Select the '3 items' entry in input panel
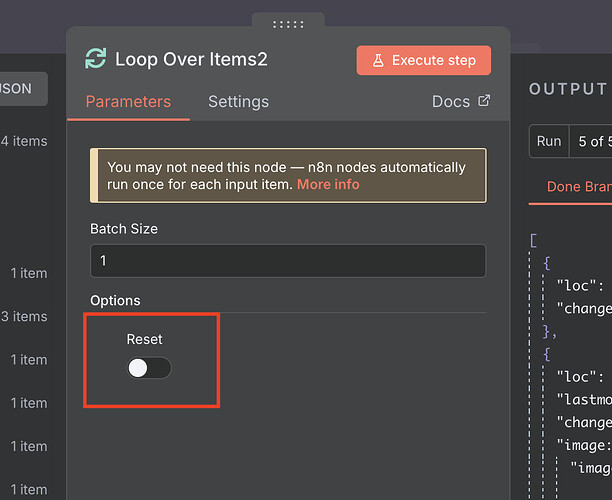Screen dimensions: 612x500 pos(24,316)
